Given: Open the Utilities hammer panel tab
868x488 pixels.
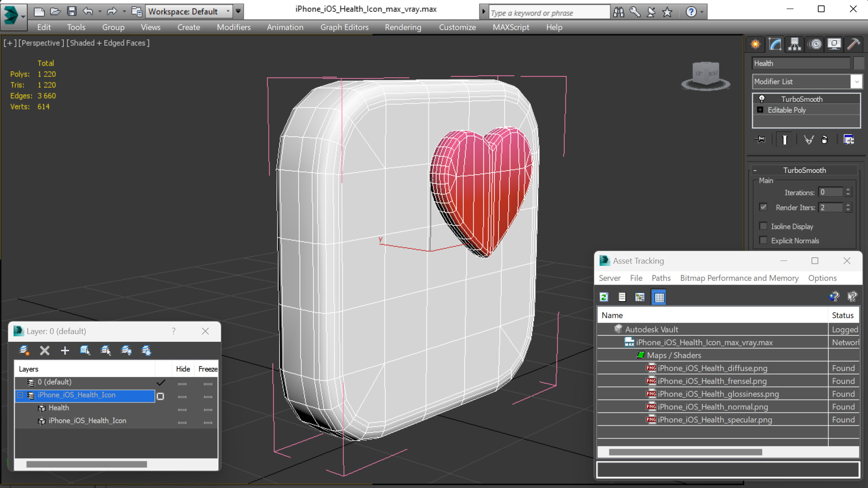Looking at the screenshot, I should click(x=854, y=44).
